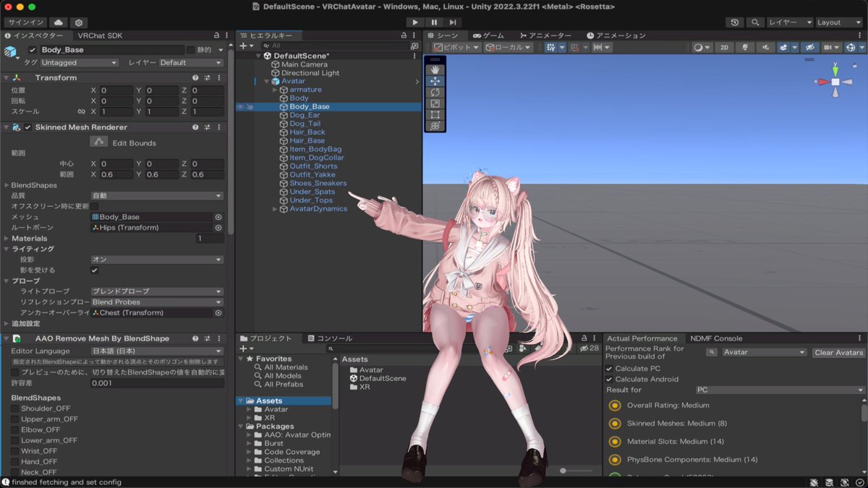Open the cloud services icon
The width and height of the screenshot is (868, 488).
pyautogui.click(x=59, y=22)
